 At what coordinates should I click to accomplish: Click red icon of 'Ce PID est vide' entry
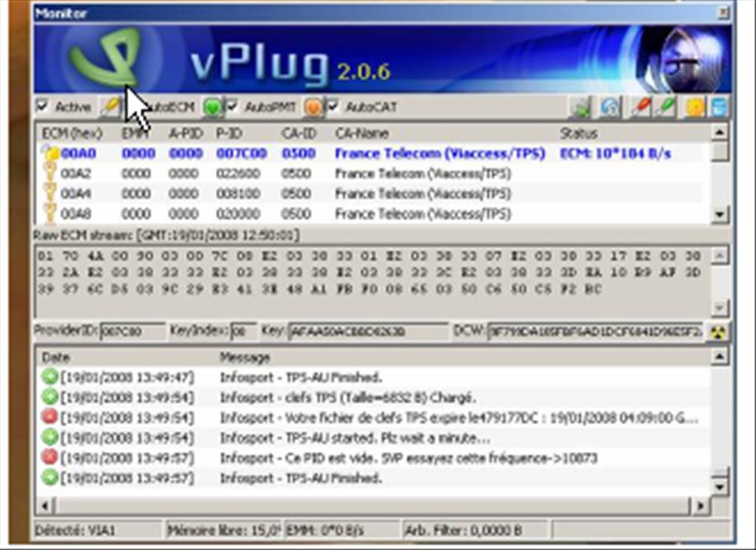click(x=50, y=458)
